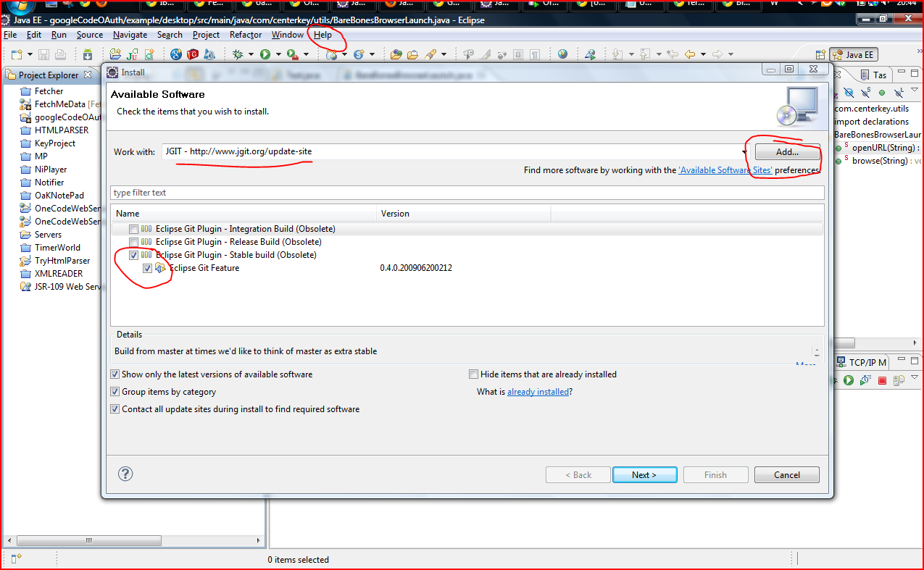Uncheck the Eclipse Git Feature checkbox
Screen dimensions: 924x570
tap(148, 268)
